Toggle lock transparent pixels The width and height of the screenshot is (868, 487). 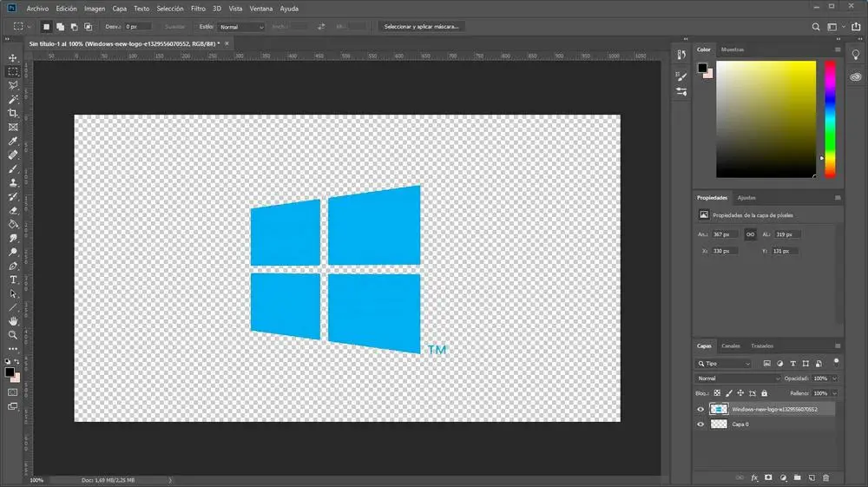pyautogui.click(x=717, y=393)
